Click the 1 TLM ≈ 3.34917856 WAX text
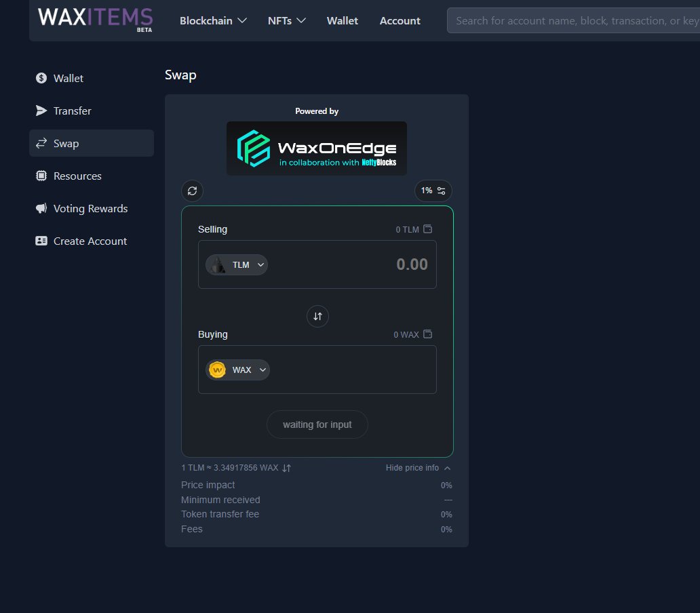700x613 pixels. [229, 468]
